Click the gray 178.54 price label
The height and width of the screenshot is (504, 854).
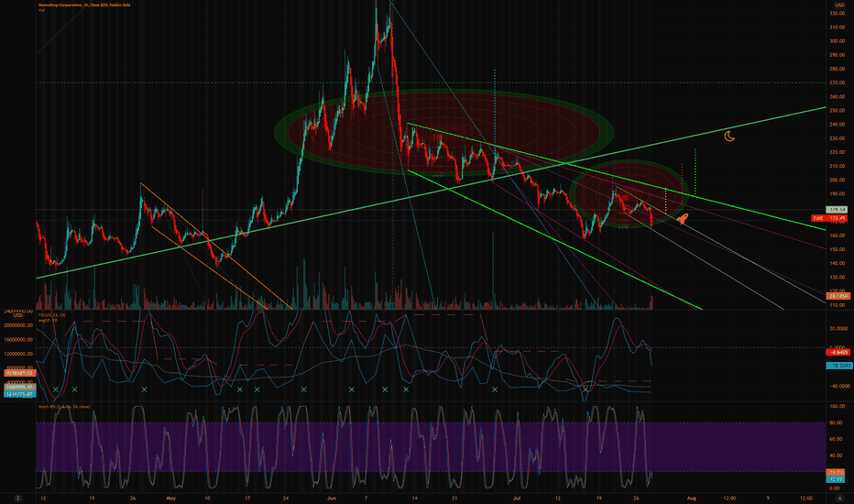[838, 209]
